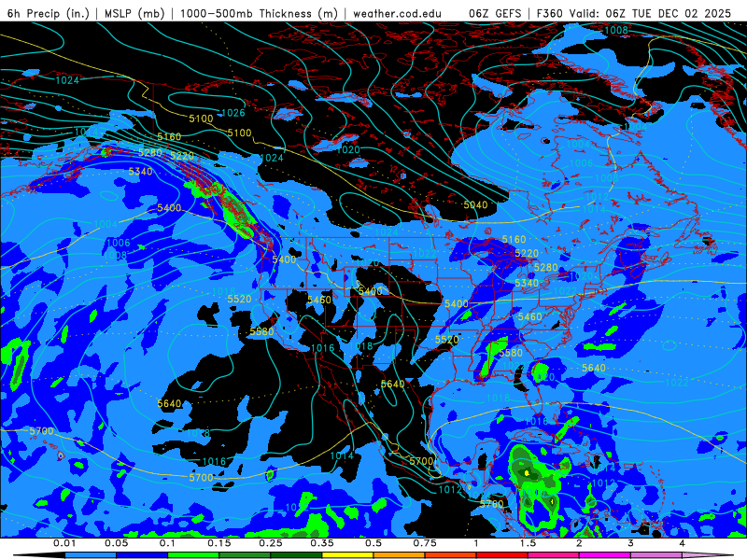This screenshot has width=747, height=560.
Task: Click the '0.1' legend value
Action: click(x=168, y=543)
